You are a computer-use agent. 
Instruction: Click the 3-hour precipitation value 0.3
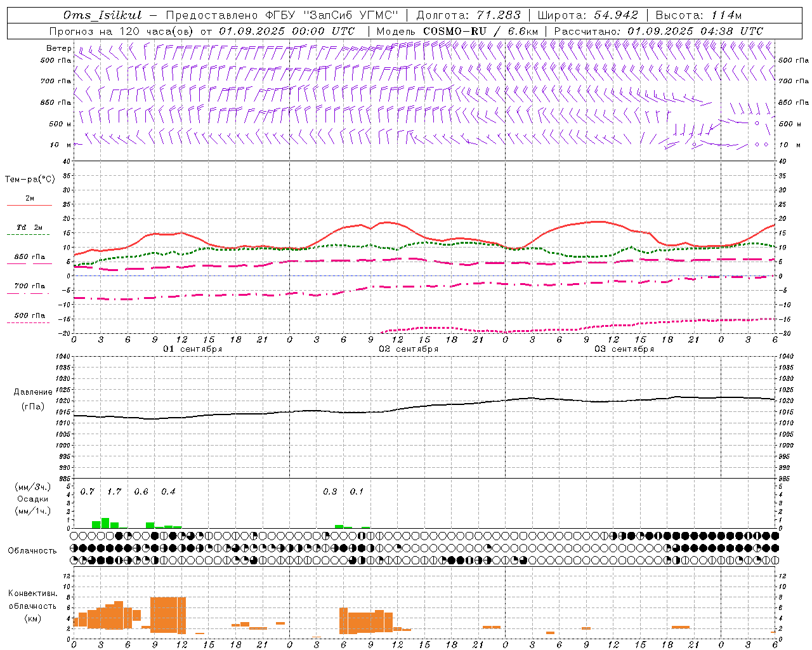pos(330,492)
